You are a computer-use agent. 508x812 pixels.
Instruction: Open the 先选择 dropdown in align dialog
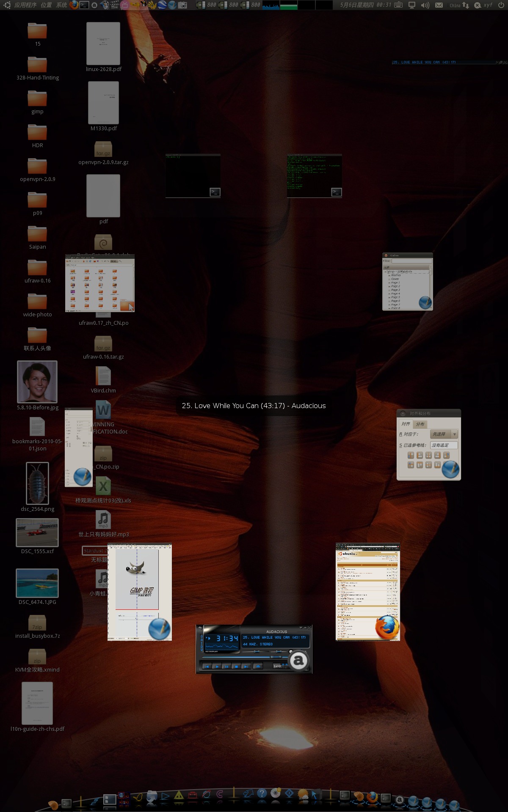444,434
